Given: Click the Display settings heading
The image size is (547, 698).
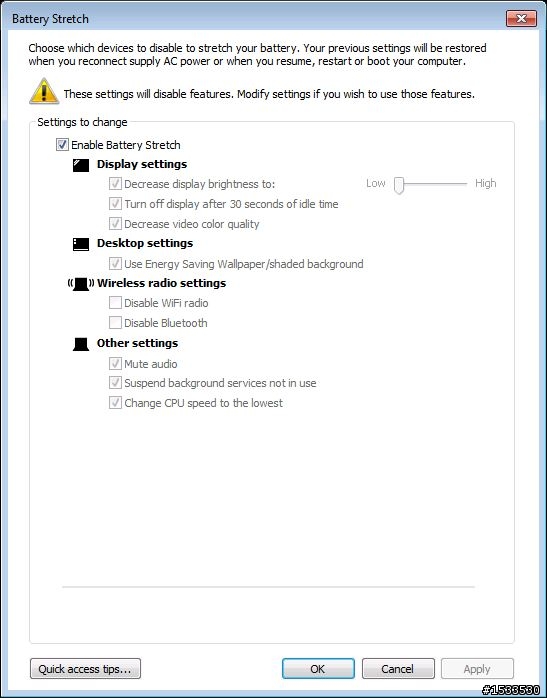Looking at the screenshot, I should [142, 164].
